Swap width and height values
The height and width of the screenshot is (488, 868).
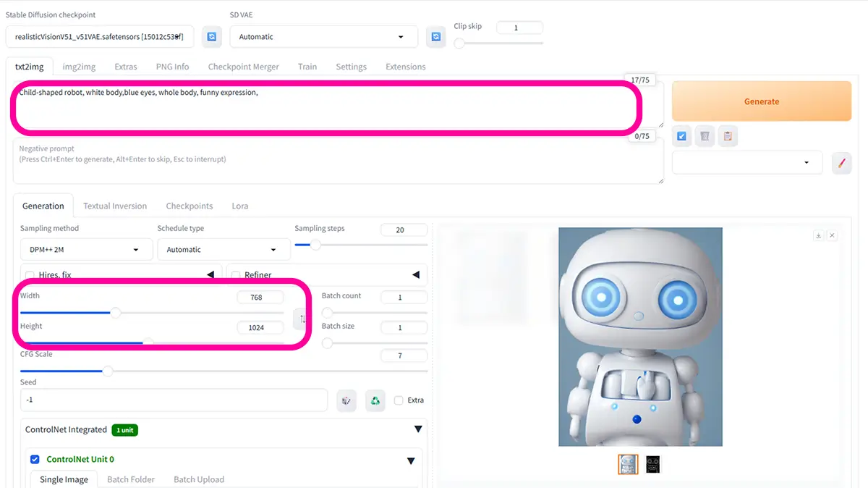302,319
